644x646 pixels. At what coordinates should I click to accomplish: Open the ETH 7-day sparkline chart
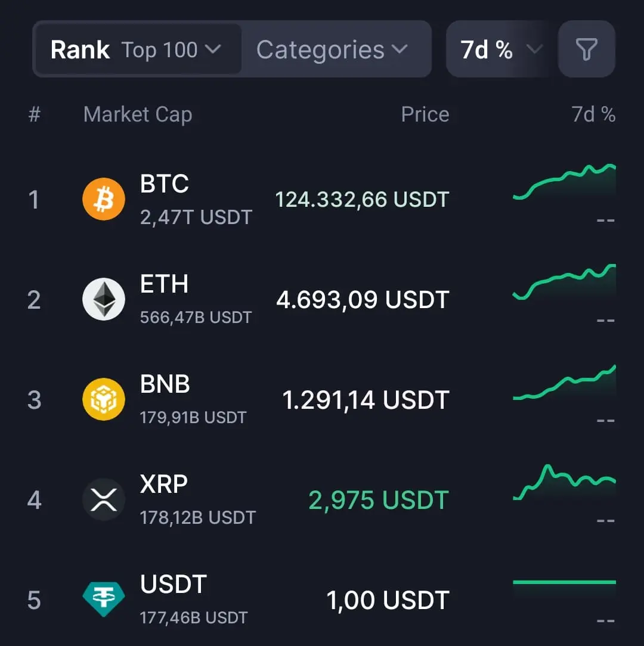[x=564, y=281]
